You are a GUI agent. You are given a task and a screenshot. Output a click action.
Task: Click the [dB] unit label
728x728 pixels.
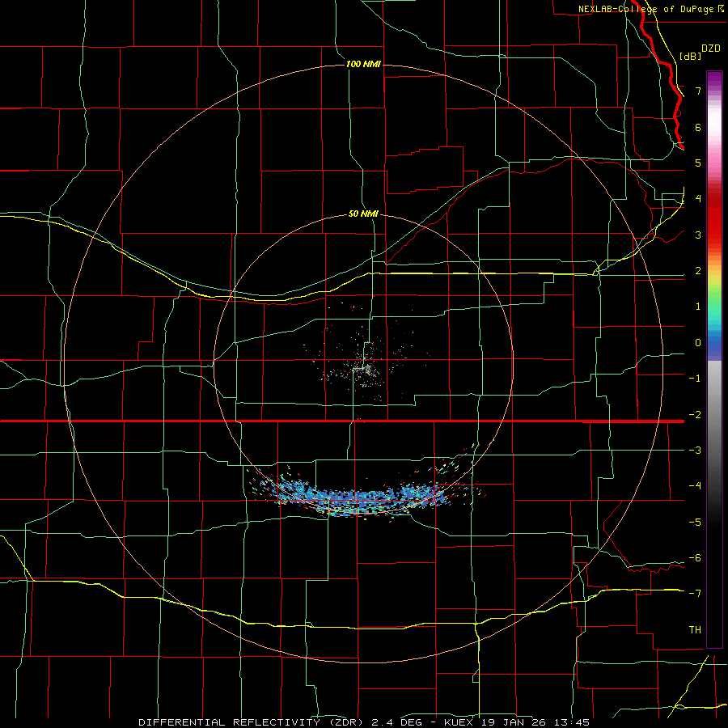tap(691, 56)
